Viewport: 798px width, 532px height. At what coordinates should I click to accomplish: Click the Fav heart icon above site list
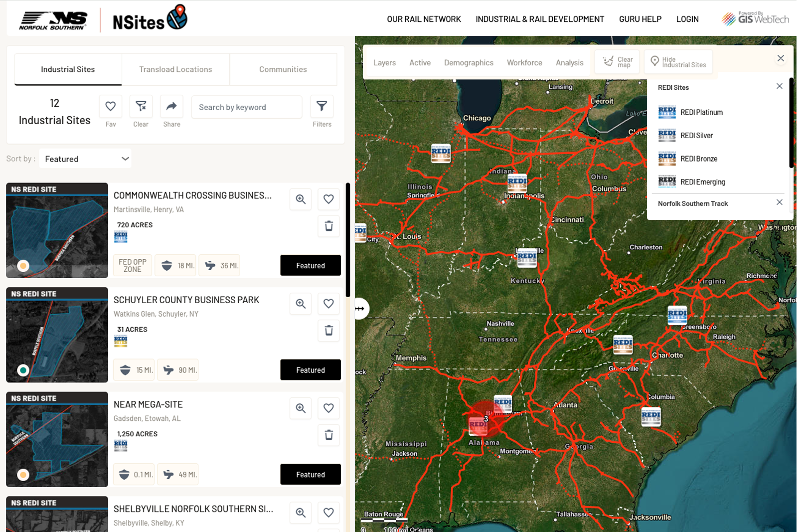[x=110, y=106]
